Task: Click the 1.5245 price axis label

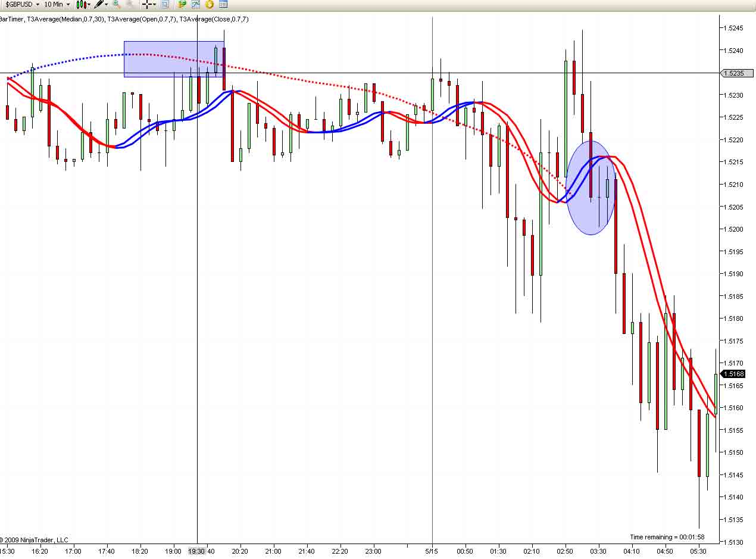Action: [735, 28]
